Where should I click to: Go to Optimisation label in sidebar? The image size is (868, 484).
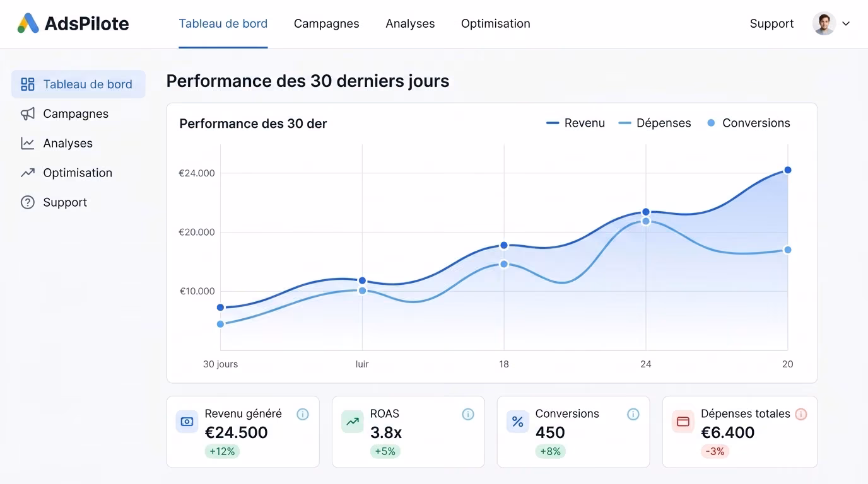tap(78, 173)
